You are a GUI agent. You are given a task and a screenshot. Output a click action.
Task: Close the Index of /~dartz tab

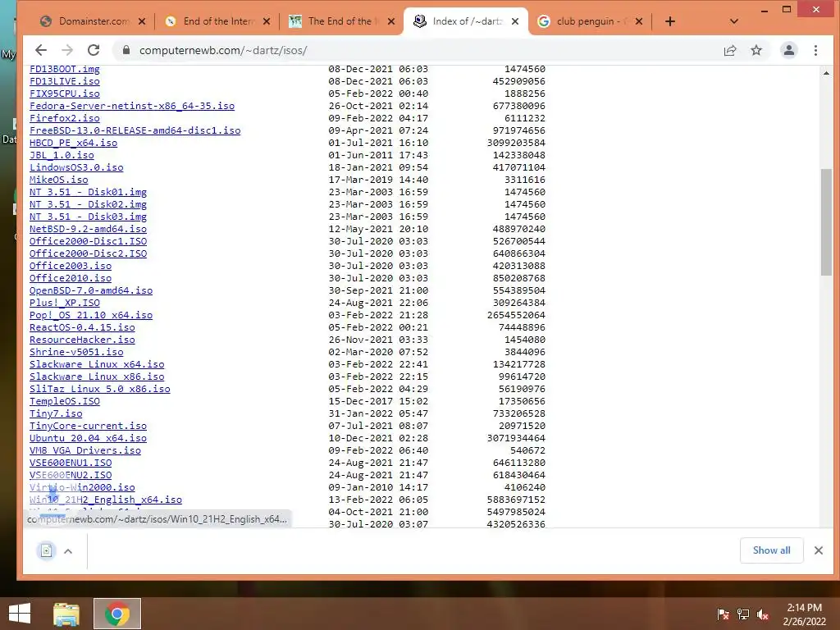515,21
